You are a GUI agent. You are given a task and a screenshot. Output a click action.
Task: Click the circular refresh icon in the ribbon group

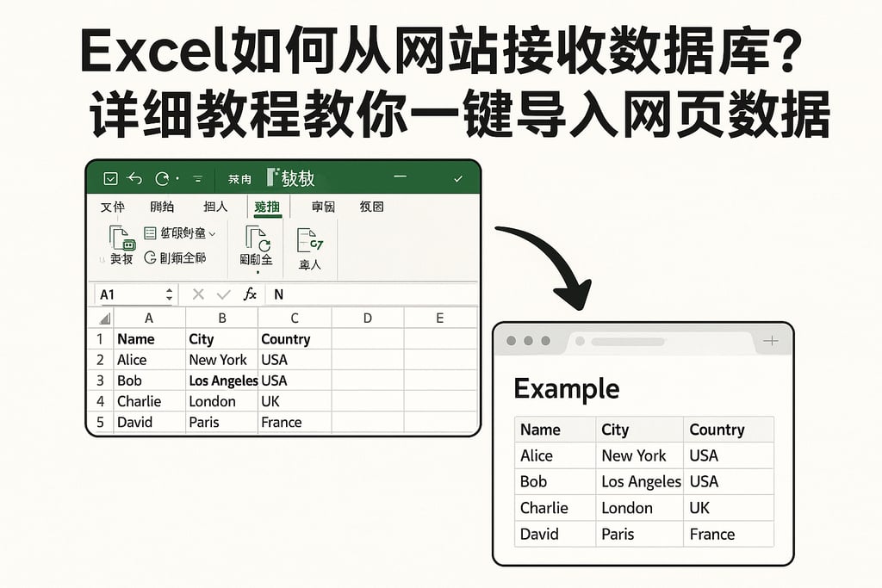click(x=149, y=257)
